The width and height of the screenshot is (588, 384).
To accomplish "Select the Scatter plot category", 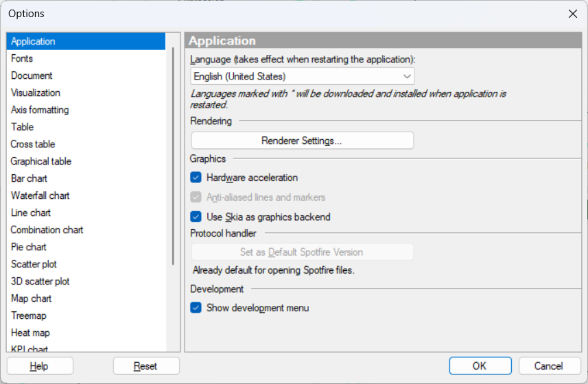I will tap(34, 264).
